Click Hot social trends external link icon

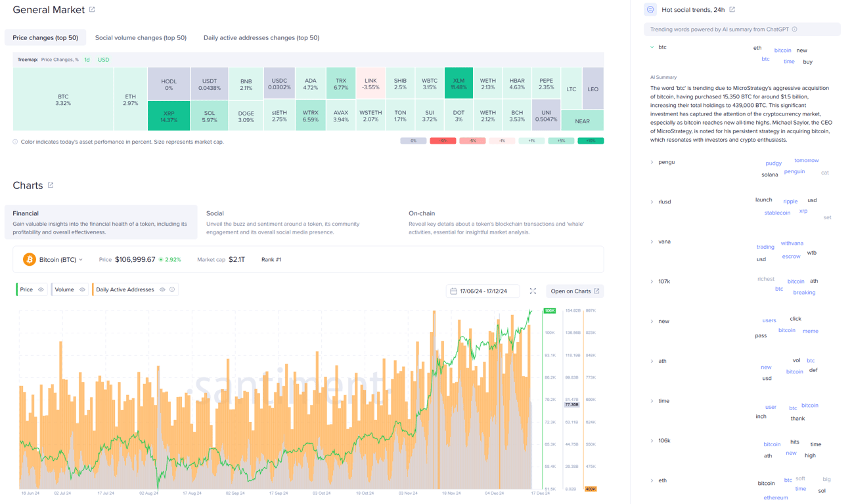tap(732, 10)
